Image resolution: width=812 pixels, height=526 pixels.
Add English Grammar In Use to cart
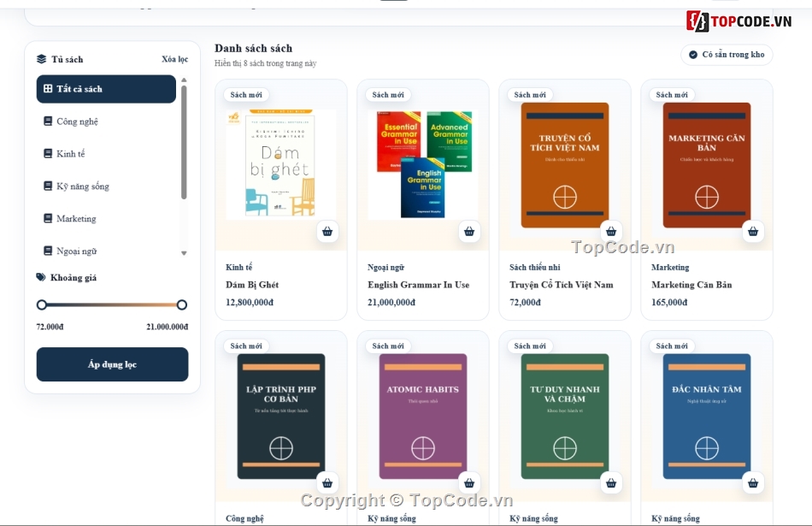point(469,232)
